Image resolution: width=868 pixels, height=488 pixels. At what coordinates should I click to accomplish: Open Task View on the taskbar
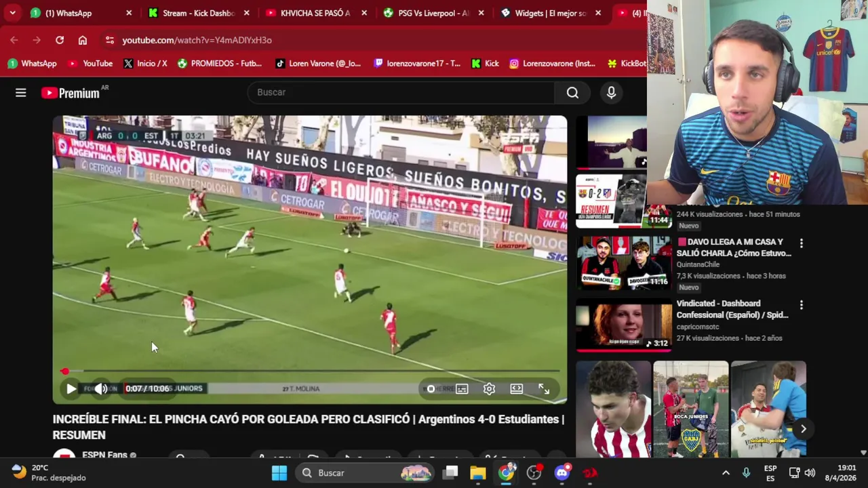point(451,473)
